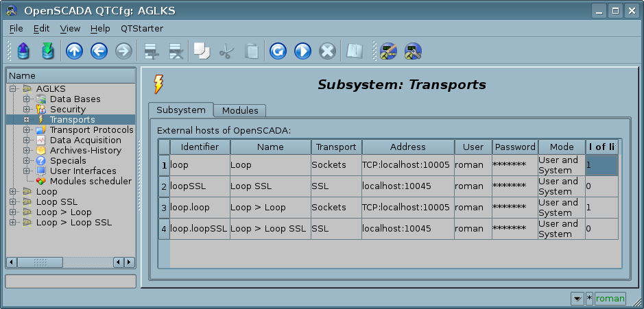Expand the Data Acquisition node
Screen dimensions: 644x309
27,140
